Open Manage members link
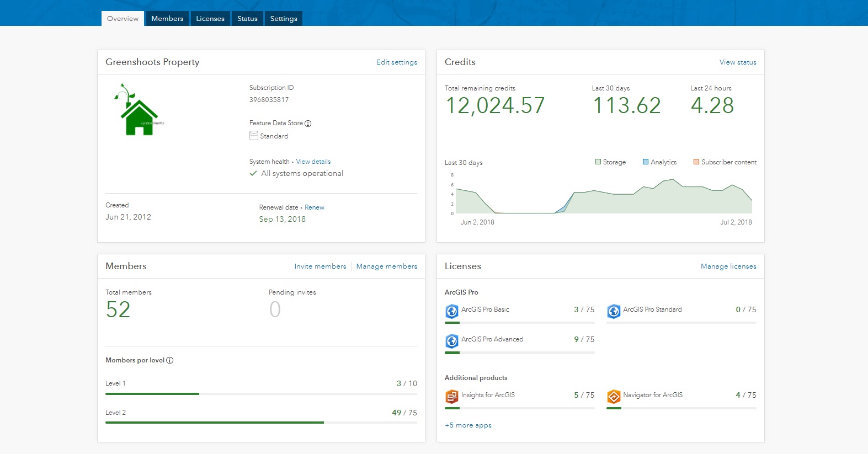Screen dimensions: 868x454 coord(387,266)
